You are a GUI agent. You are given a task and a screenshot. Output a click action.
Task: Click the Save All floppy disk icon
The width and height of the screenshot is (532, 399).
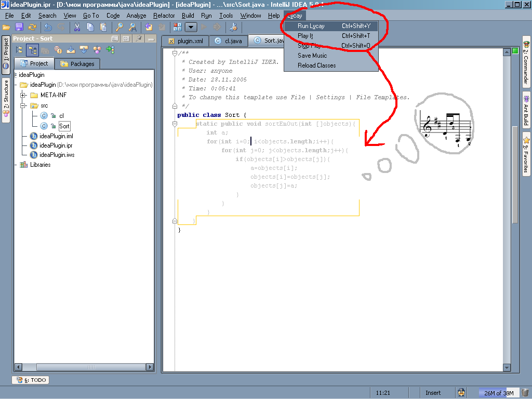19,27
